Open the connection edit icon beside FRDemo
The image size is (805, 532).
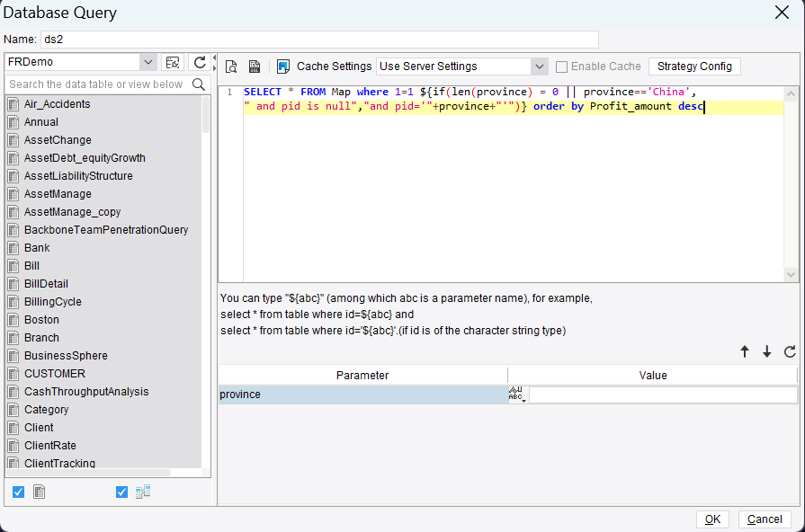click(x=173, y=63)
